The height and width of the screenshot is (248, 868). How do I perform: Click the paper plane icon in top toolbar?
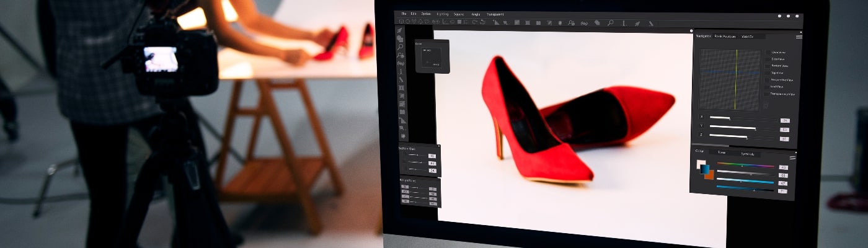[637, 24]
